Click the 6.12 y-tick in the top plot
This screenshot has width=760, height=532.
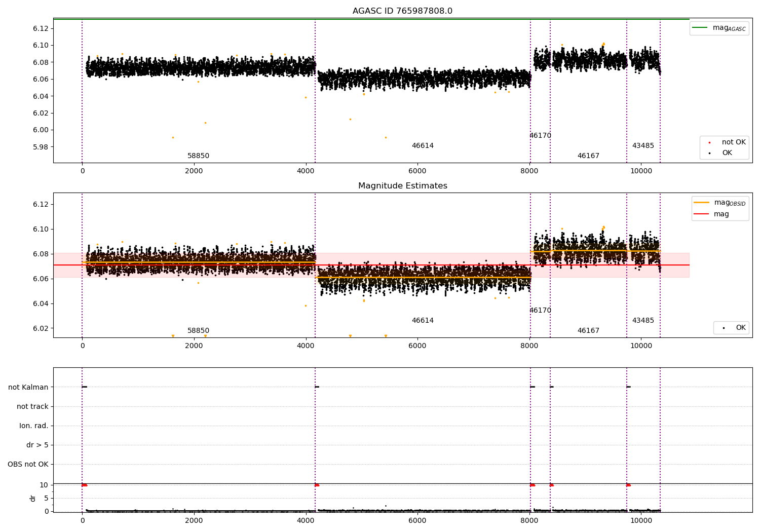41,28
